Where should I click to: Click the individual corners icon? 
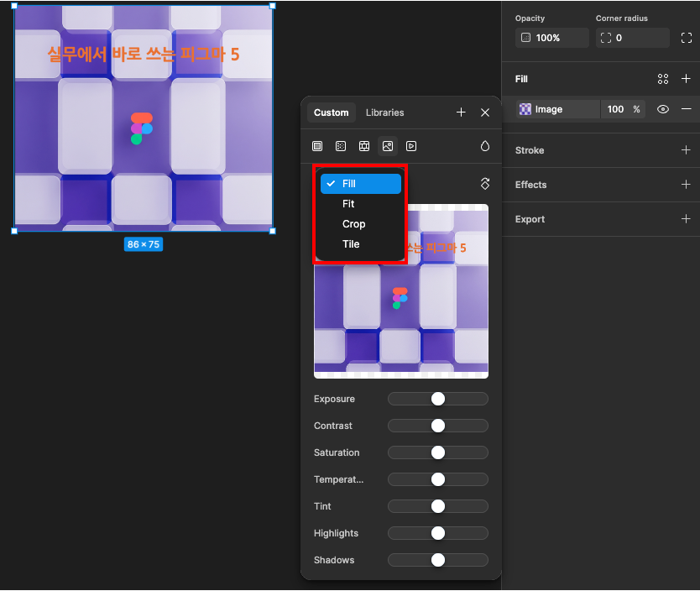pyautogui.click(x=687, y=38)
